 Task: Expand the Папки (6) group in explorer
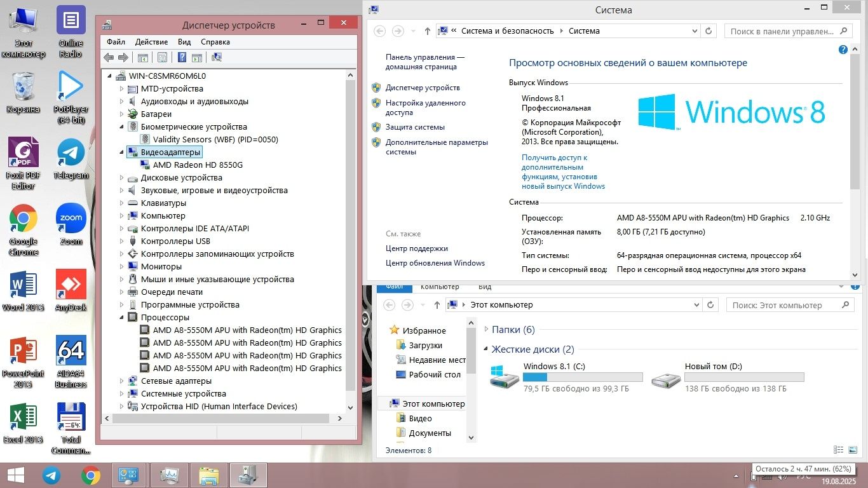[486, 329]
